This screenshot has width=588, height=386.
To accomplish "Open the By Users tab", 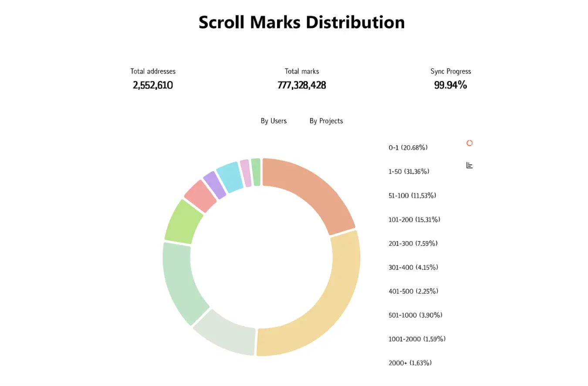I will pos(274,121).
